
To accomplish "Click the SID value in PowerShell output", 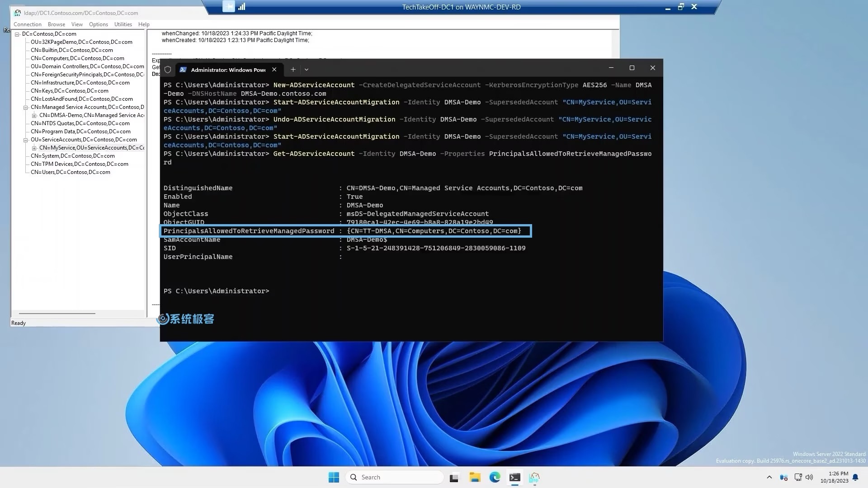I will [x=436, y=248].
